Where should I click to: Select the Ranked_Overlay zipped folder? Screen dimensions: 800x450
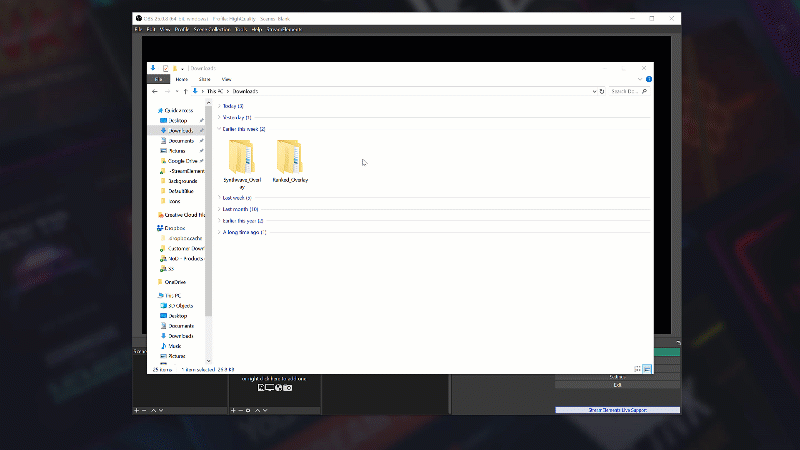[x=290, y=157]
